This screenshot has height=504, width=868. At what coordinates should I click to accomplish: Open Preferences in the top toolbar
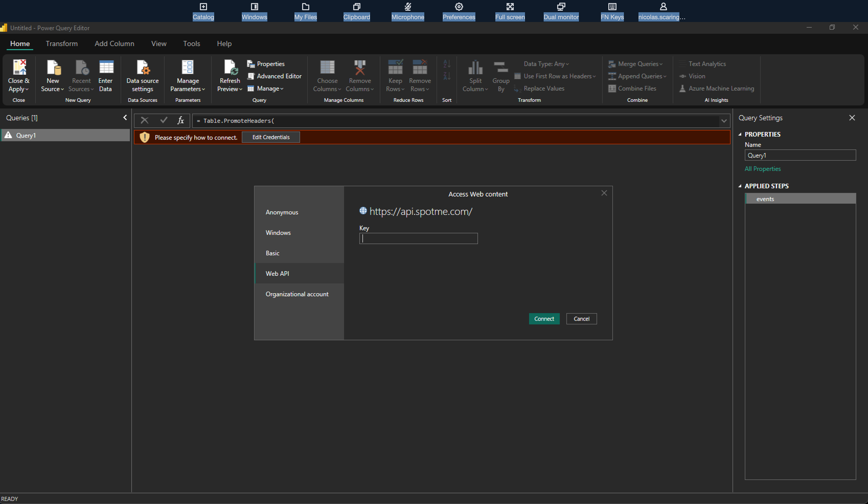coord(459,12)
